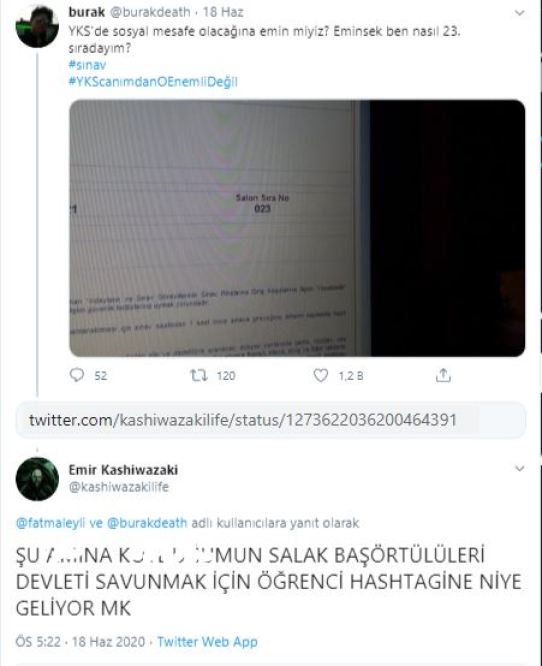Click the Emir Kashiwazaki display name

coord(123,470)
